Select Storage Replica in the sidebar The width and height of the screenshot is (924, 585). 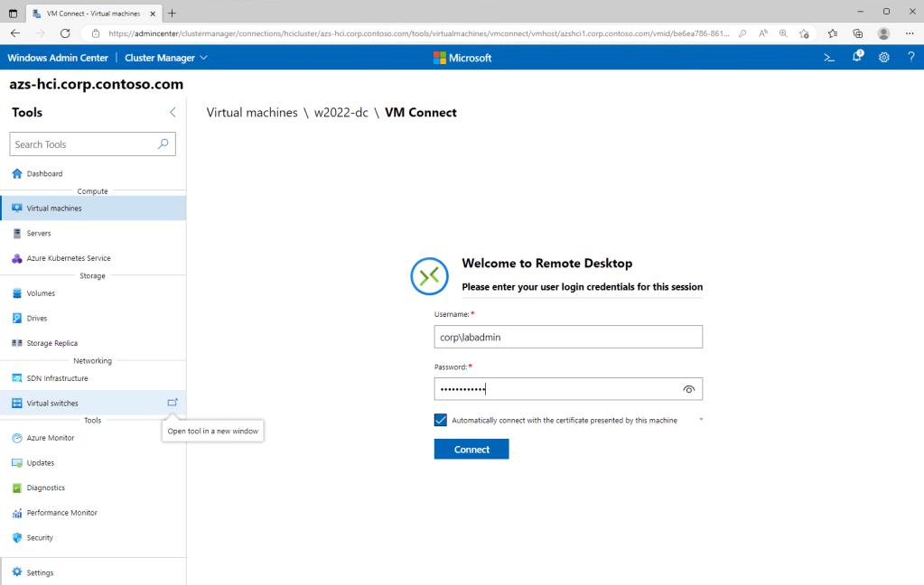(51, 343)
